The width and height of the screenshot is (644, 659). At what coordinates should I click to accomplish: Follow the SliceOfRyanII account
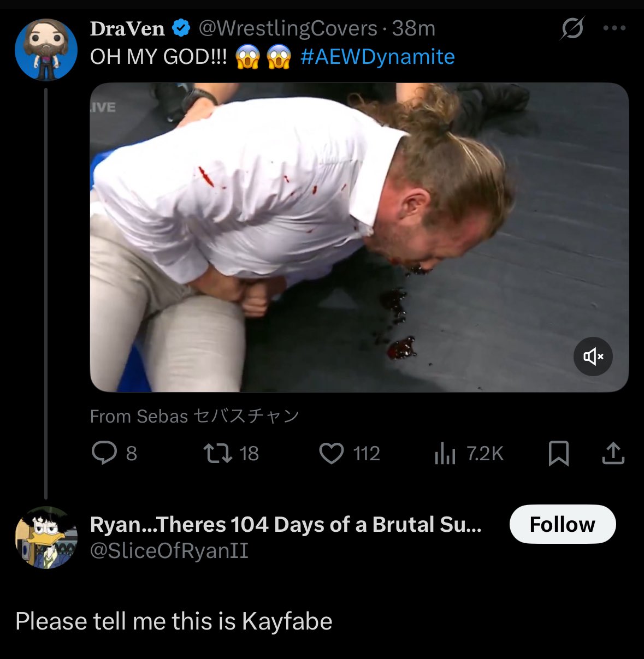pos(562,524)
